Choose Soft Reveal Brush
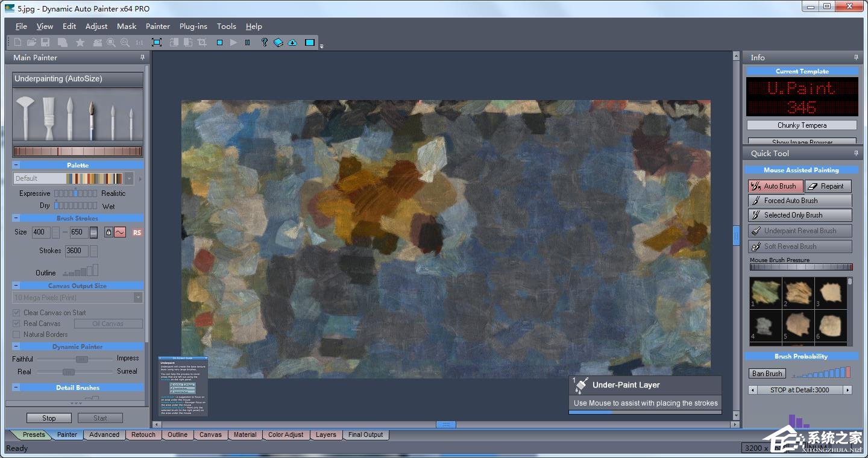This screenshot has width=868, height=458. (x=800, y=246)
